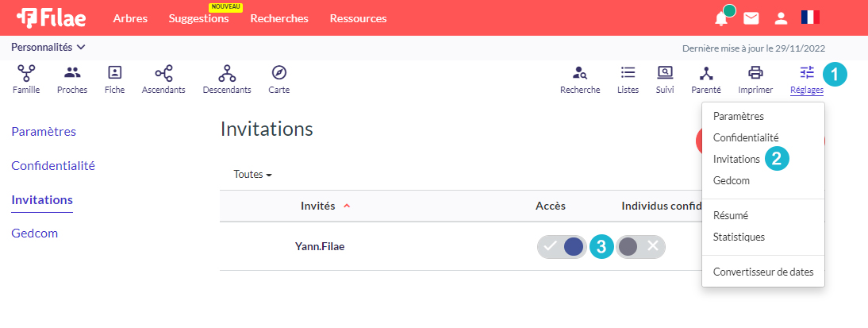The image size is (868, 328).
Task: Open the messages envelope icon
Action: tap(751, 18)
